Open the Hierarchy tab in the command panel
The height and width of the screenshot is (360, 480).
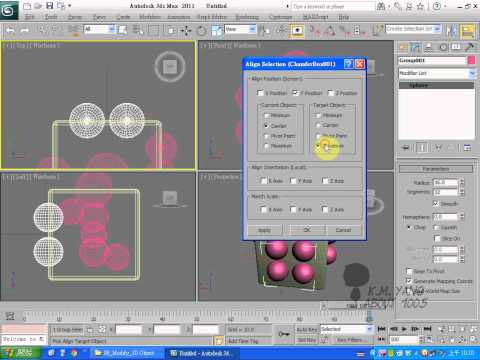pyautogui.click(x=429, y=47)
